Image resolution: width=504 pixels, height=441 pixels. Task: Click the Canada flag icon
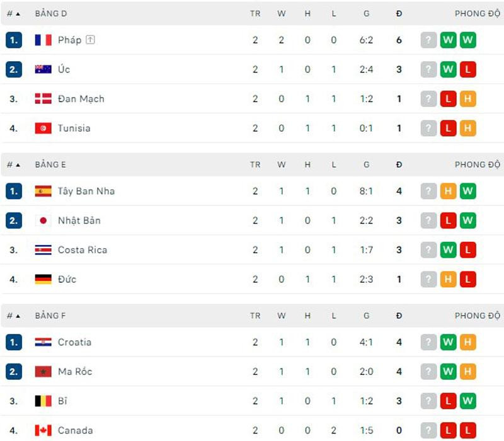coord(43,431)
